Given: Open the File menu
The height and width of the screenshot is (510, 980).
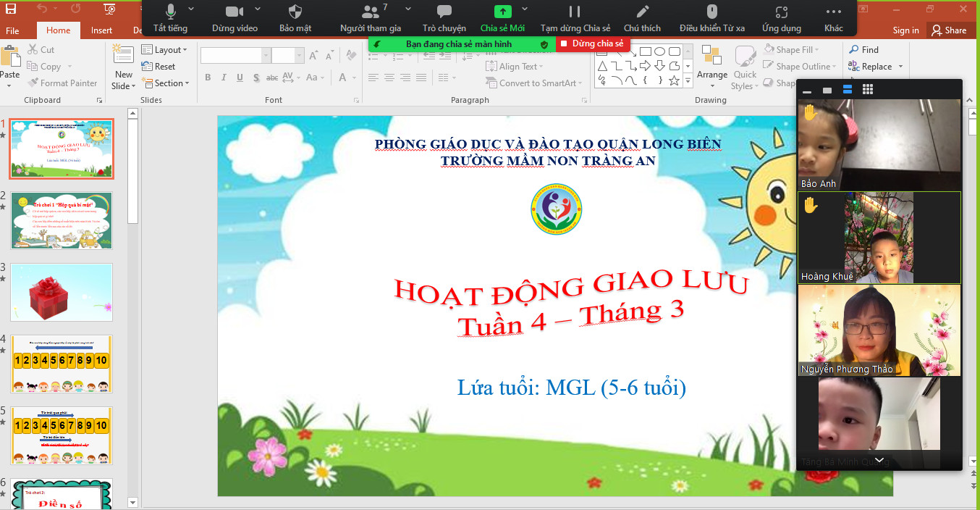Looking at the screenshot, I should [x=12, y=30].
